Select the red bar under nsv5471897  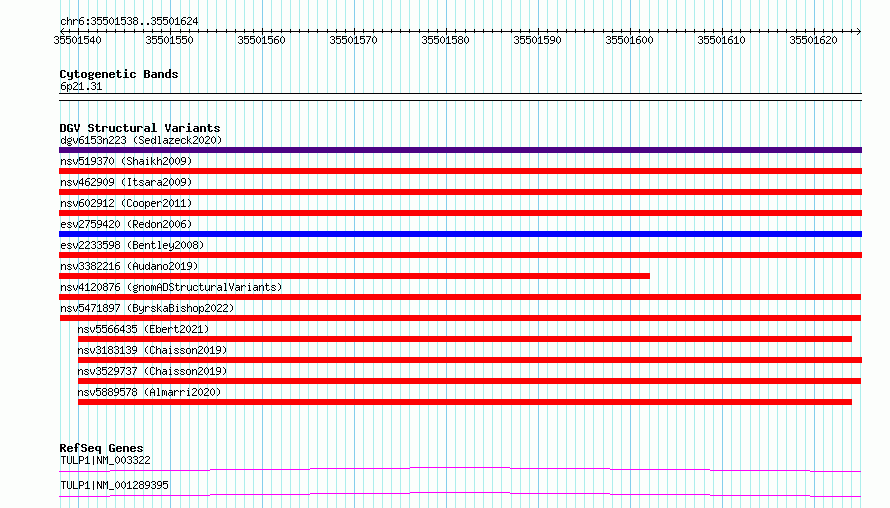coord(460,318)
